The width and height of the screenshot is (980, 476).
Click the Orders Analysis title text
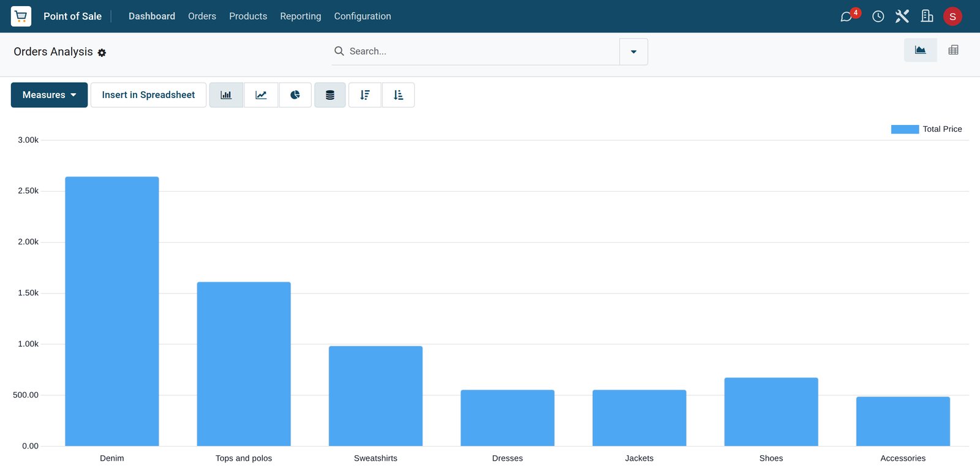[53, 51]
